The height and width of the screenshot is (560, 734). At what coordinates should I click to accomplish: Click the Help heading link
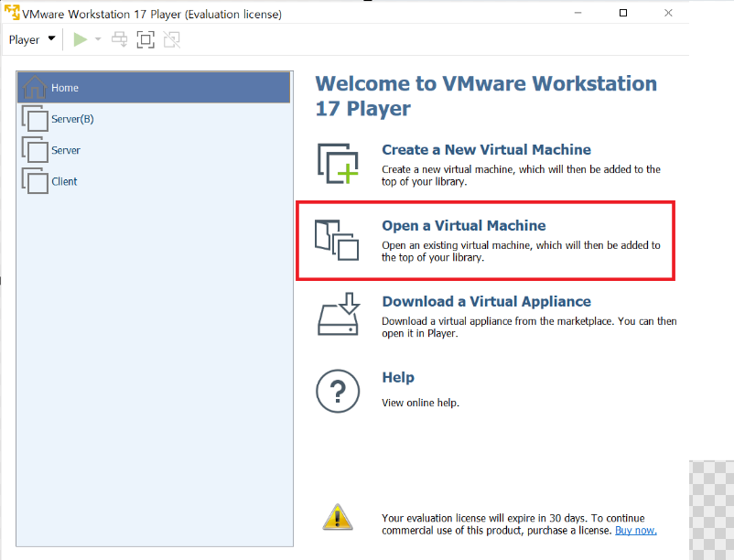point(398,377)
